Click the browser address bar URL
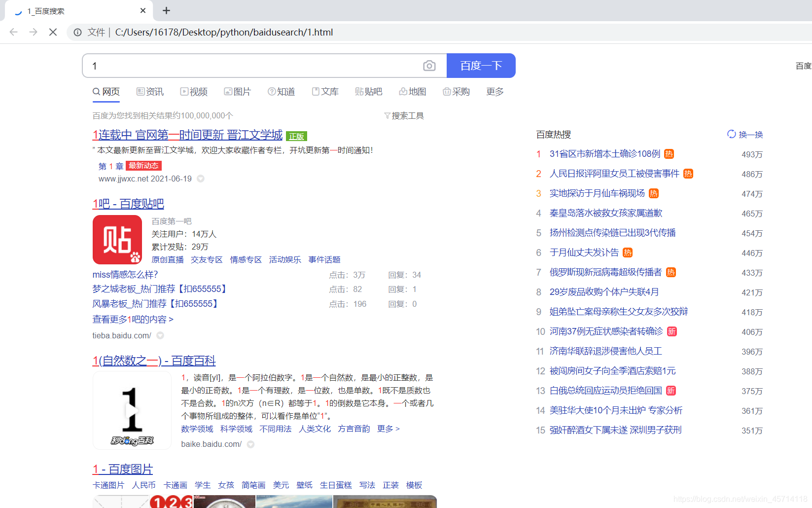The image size is (812, 508). pos(224,32)
